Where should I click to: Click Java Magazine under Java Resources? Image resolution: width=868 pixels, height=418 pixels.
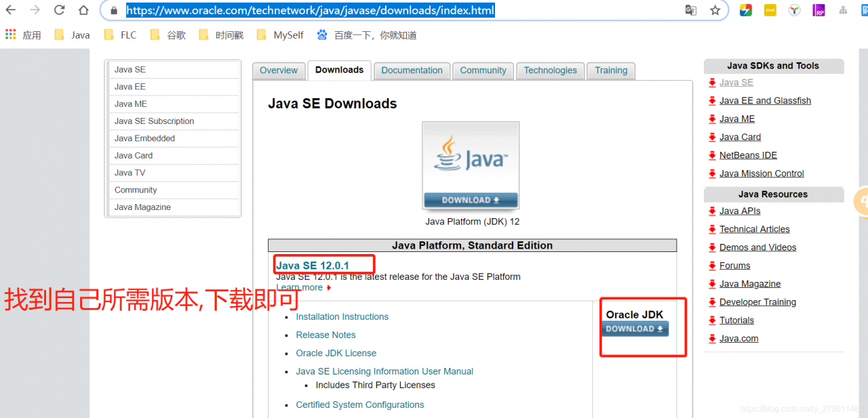pos(750,284)
